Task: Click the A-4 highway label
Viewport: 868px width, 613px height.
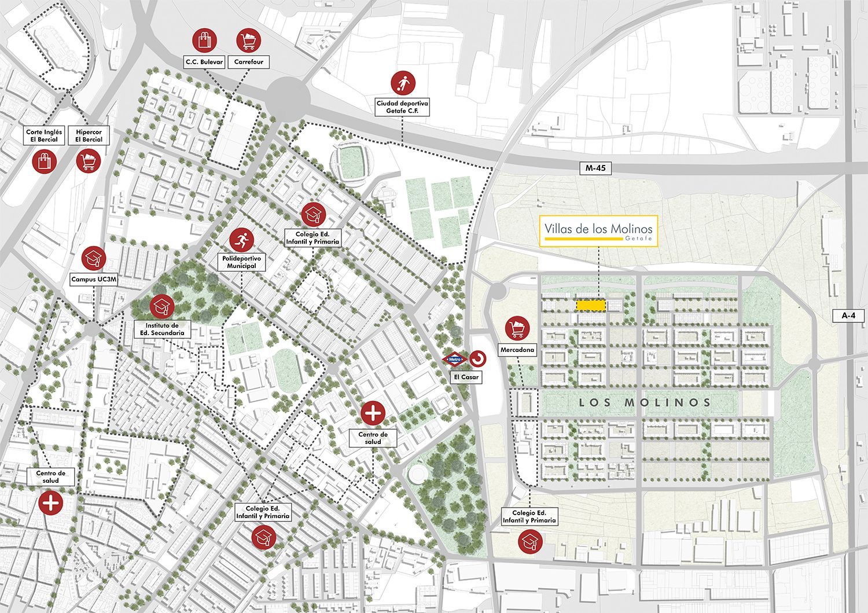Action: coord(848,315)
